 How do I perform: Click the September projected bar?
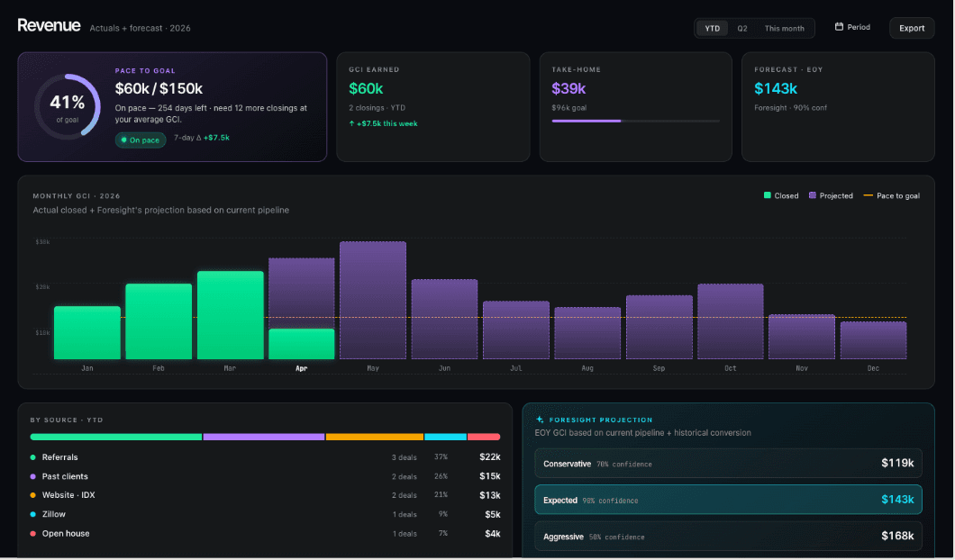[x=659, y=328]
